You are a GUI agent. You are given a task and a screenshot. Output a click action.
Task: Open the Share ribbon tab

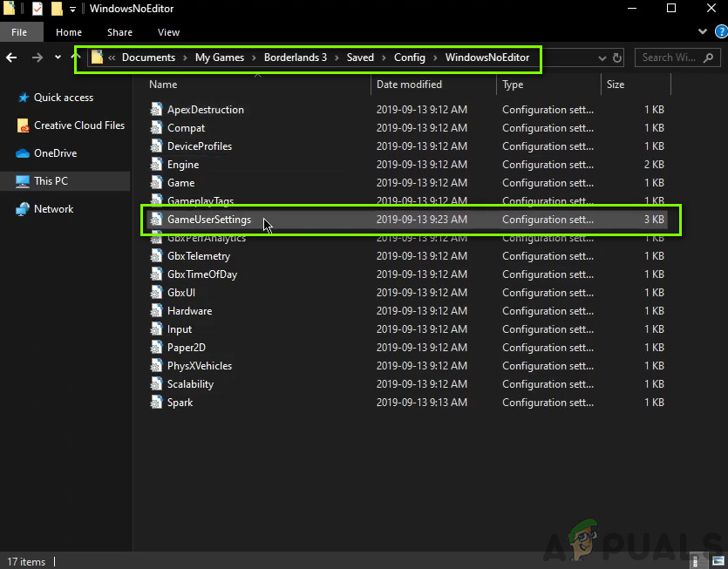coord(119,32)
